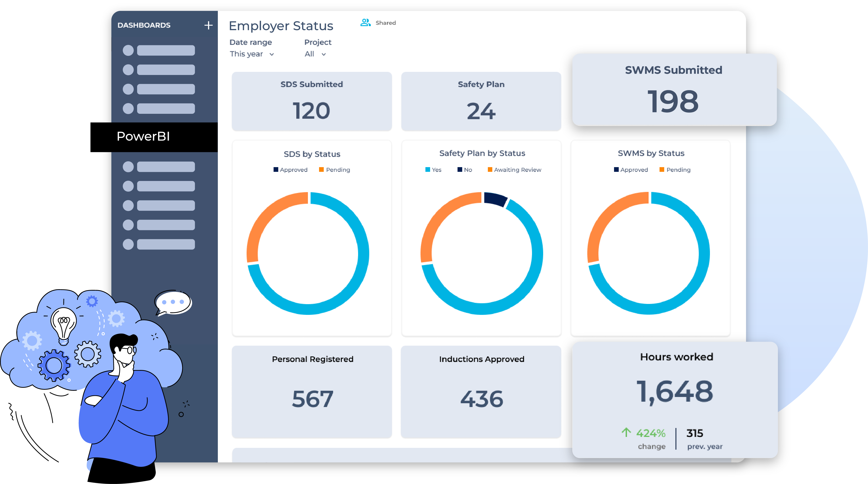Click the No legend dark blue swatch

point(460,170)
